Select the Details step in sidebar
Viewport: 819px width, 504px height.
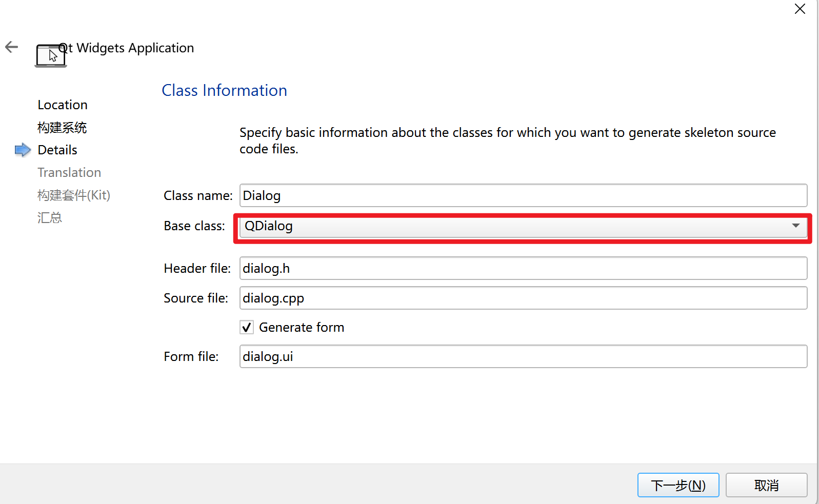tap(57, 150)
